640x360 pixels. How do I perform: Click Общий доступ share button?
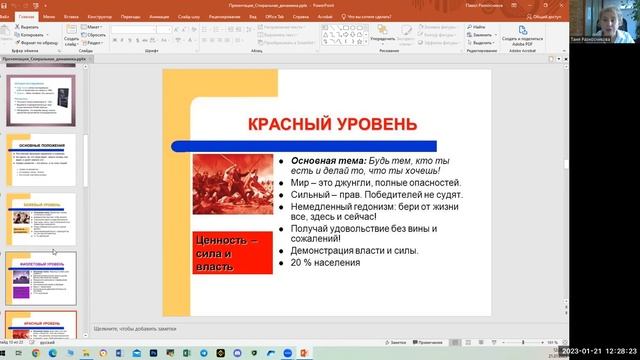(544, 17)
